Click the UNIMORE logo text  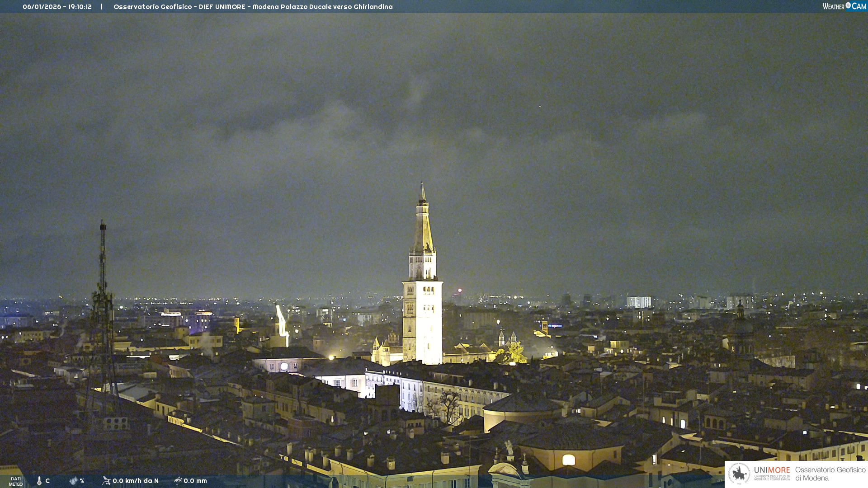[772, 470]
